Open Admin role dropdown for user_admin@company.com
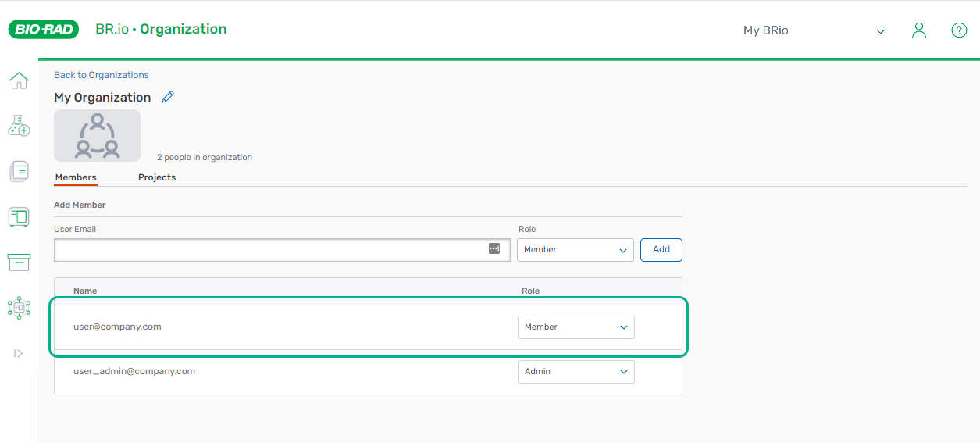 click(576, 372)
